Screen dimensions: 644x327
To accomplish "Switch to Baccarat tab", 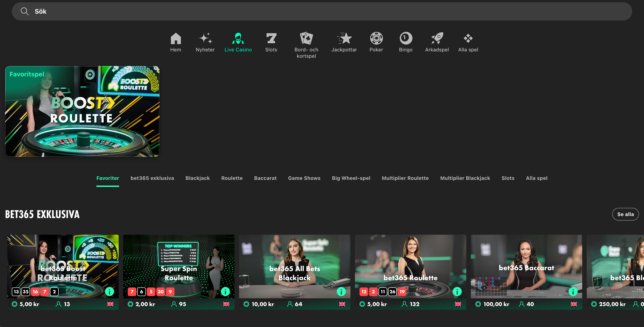I will pos(265,178).
